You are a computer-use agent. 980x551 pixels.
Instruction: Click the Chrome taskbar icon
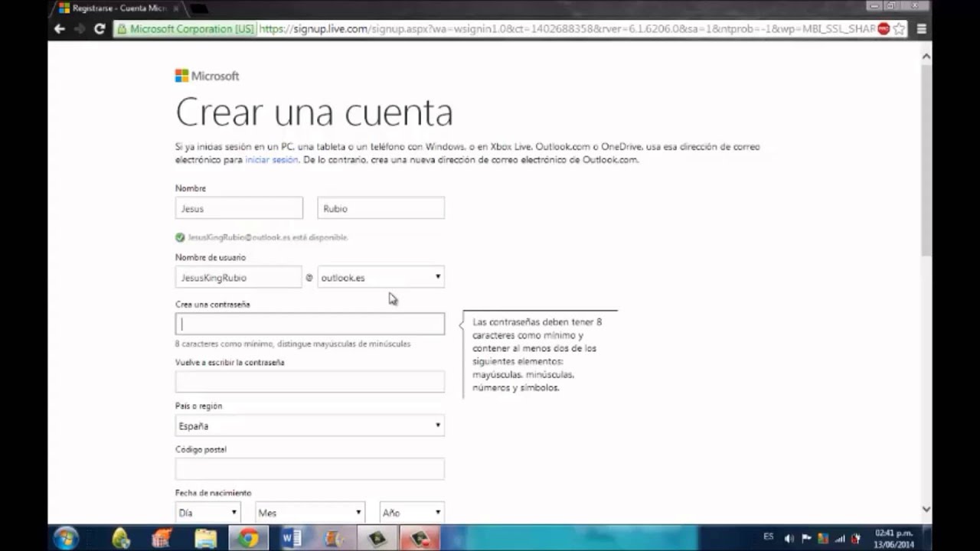[x=247, y=538]
